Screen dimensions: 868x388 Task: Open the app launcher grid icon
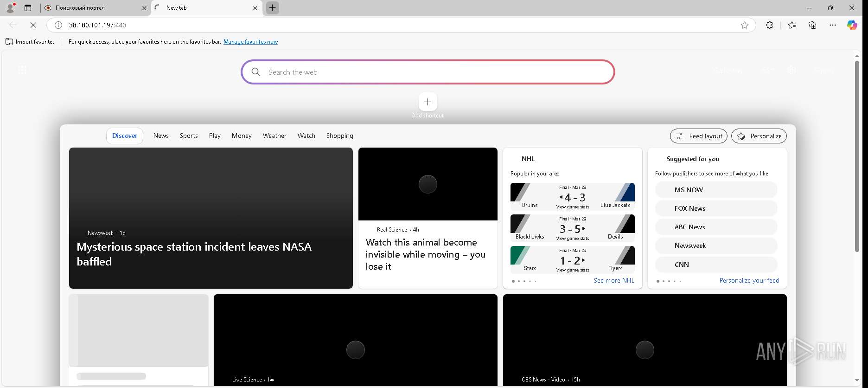click(22, 70)
